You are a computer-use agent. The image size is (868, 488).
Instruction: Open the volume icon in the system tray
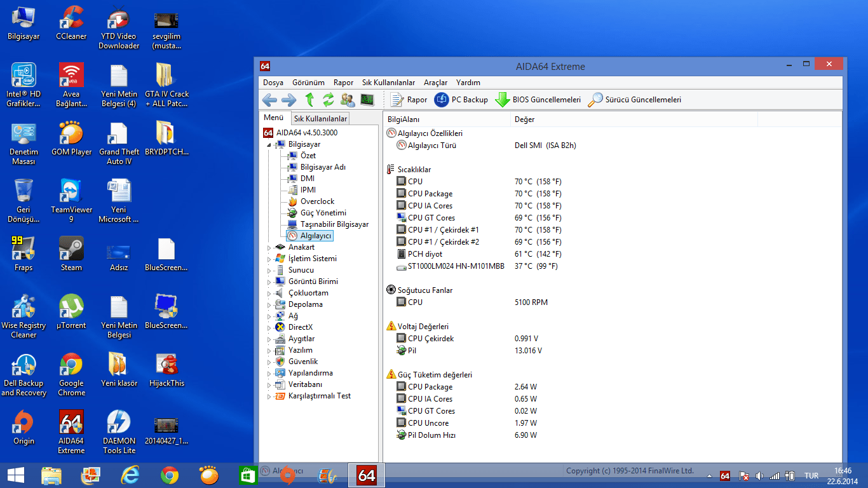(x=760, y=475)
